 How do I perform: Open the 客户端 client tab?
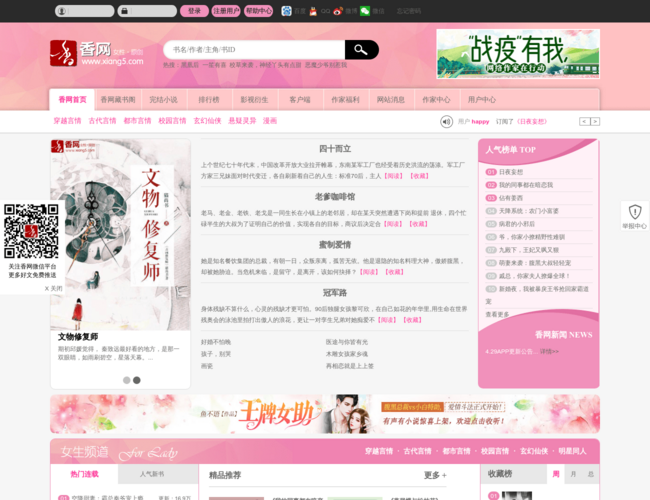pyautogui.click(x=300, y=100)
